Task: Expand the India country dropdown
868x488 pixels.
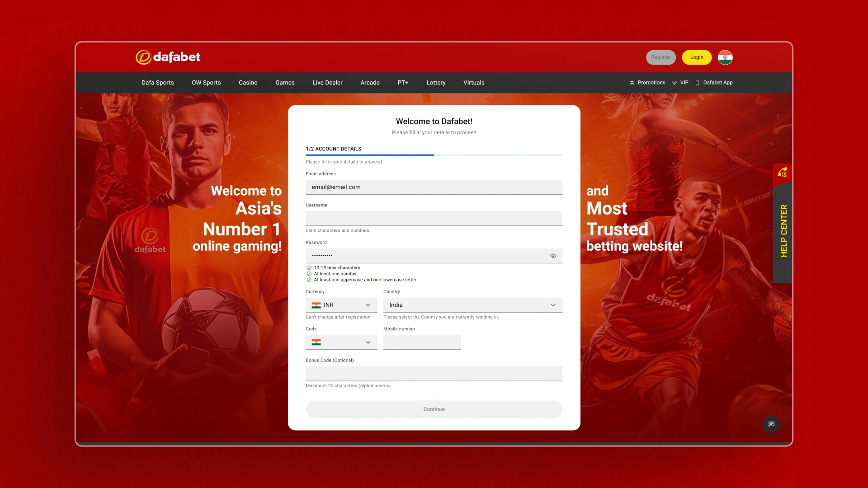Action: [473, 305]
